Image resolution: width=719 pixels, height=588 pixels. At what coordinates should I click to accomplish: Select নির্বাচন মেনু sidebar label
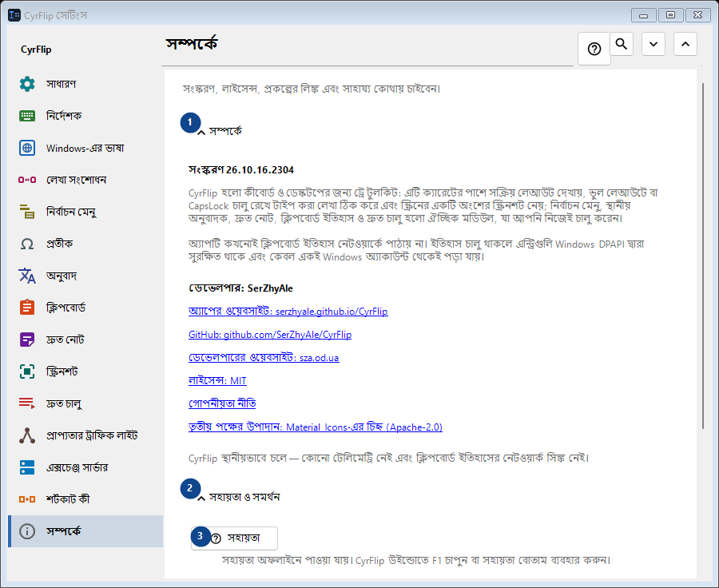click(71, 212)
